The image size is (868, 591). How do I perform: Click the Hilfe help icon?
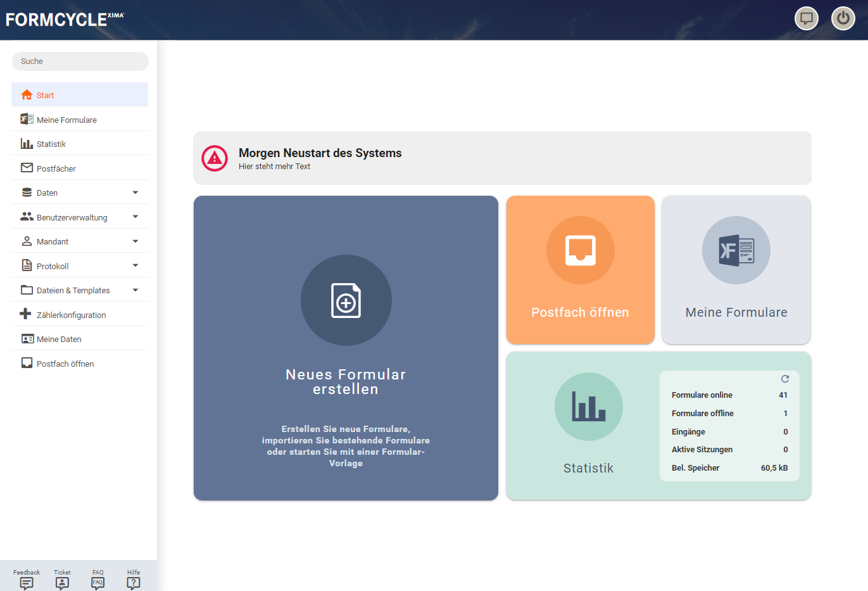coord(134,583)
